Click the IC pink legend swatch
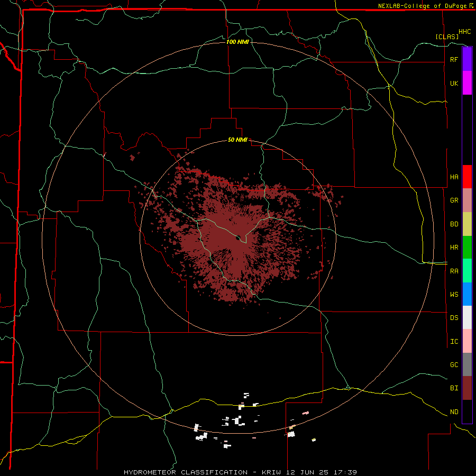 pos(467,341)
